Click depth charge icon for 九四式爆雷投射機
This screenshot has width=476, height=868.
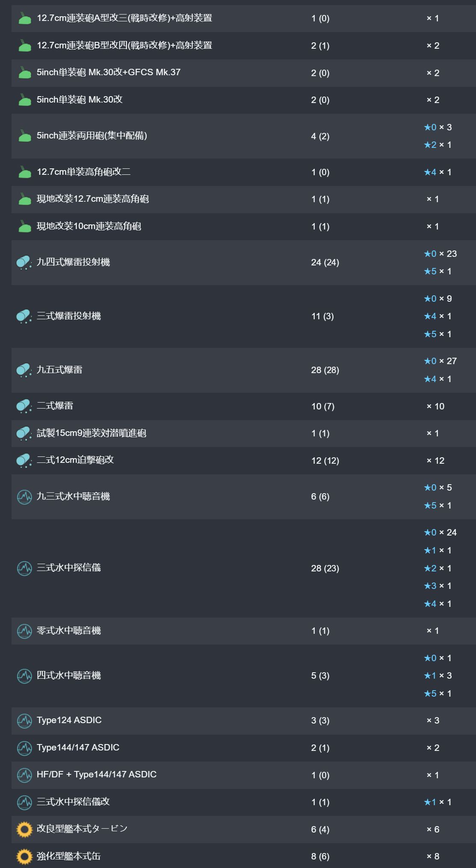pyautogui.click(x=24, y=262)
